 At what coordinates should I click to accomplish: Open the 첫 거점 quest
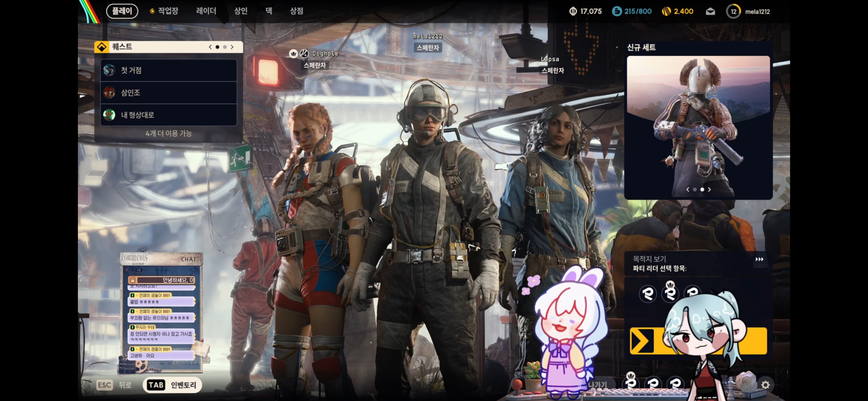click(x=169, y=70)
